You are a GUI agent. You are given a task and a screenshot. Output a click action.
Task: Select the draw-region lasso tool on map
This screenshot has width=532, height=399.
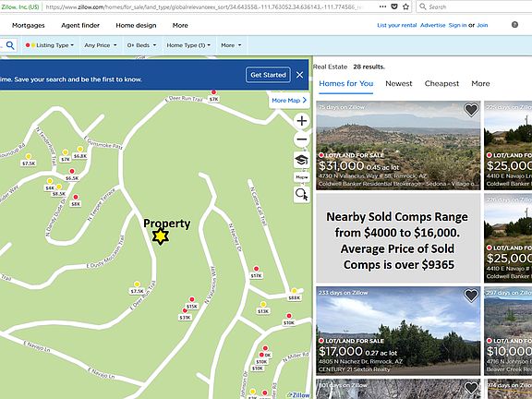click(x=302, y=194)
